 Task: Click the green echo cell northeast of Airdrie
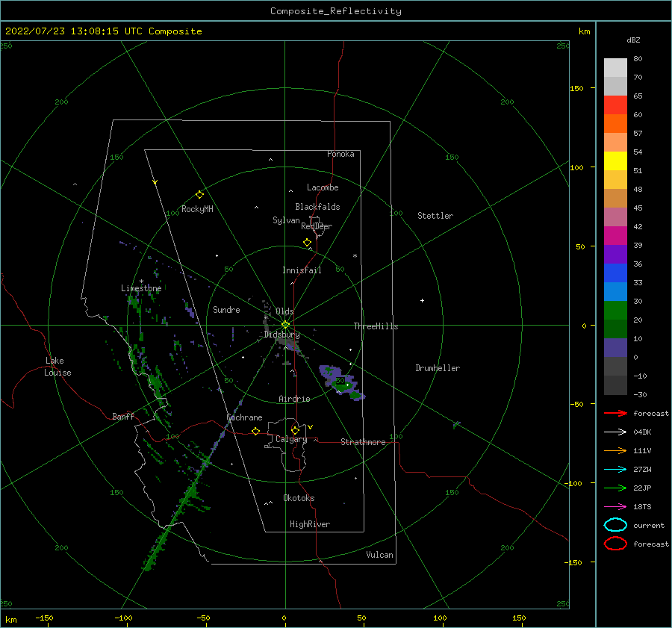[x=342, y=383]
